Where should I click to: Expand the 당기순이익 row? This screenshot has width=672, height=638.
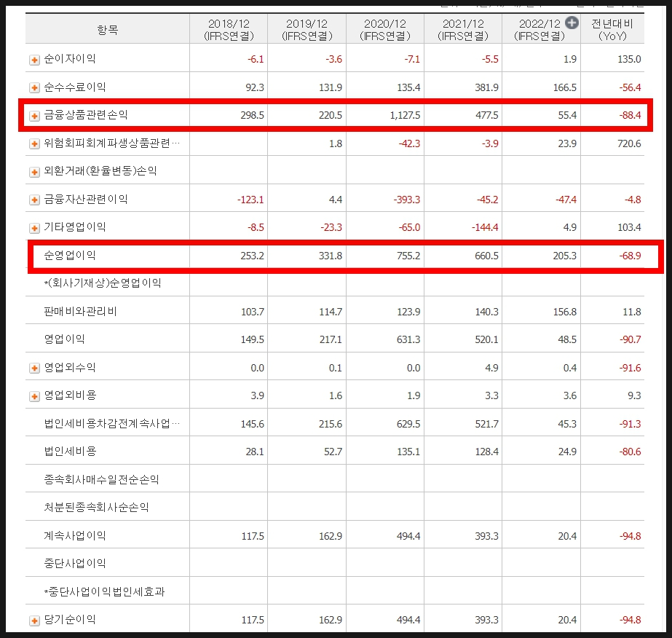[34, 621]
